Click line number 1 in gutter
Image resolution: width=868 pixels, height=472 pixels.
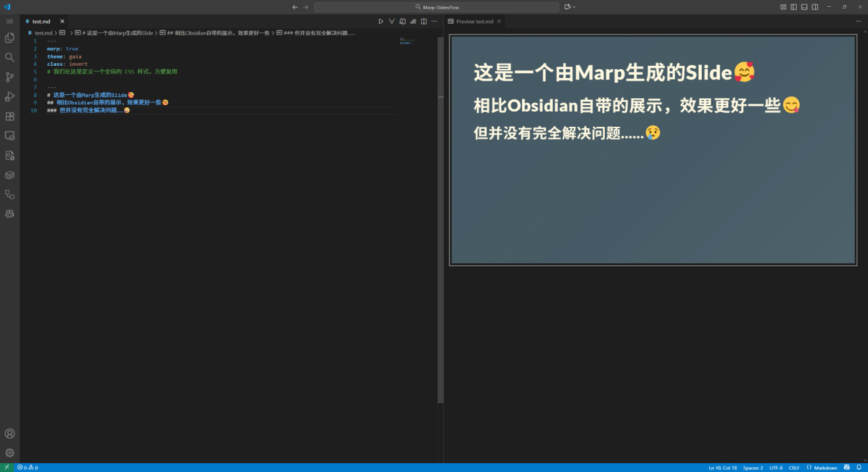(x=35, y=41)
